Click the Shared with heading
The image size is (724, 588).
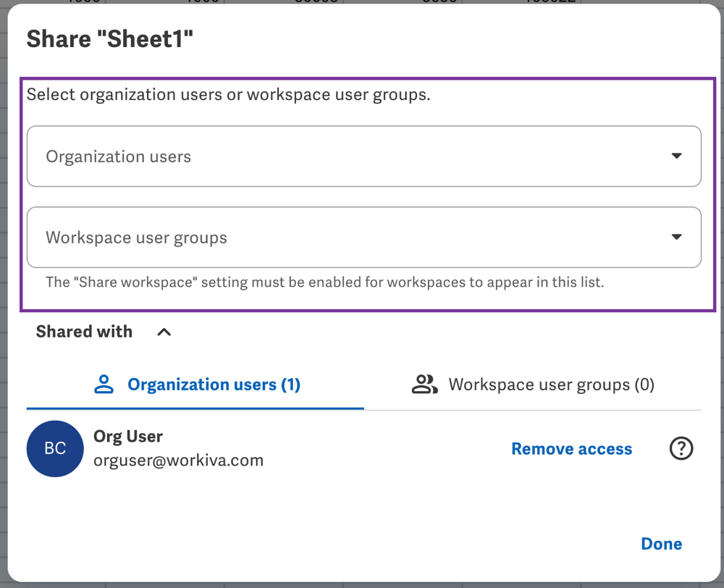click(x=84, y=332)
